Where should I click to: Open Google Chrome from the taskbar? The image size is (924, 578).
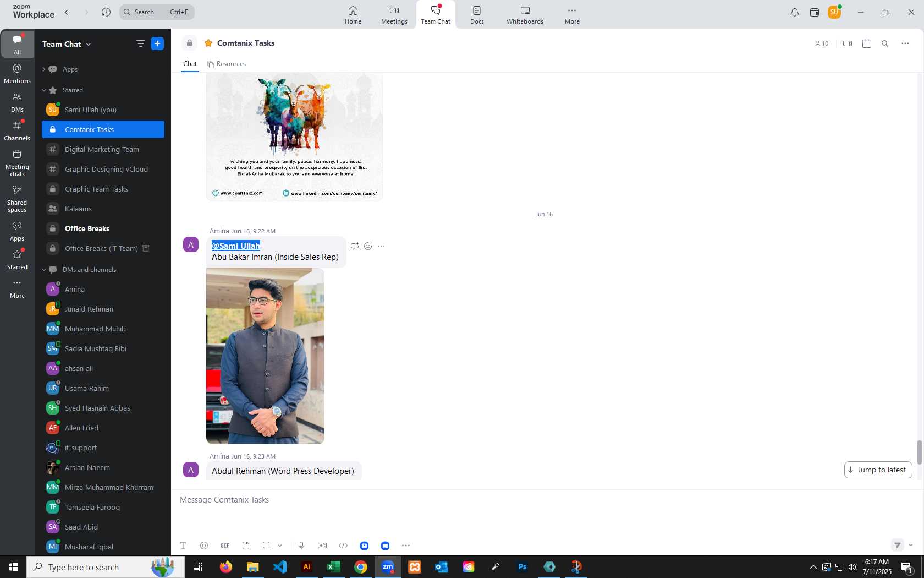361,567
